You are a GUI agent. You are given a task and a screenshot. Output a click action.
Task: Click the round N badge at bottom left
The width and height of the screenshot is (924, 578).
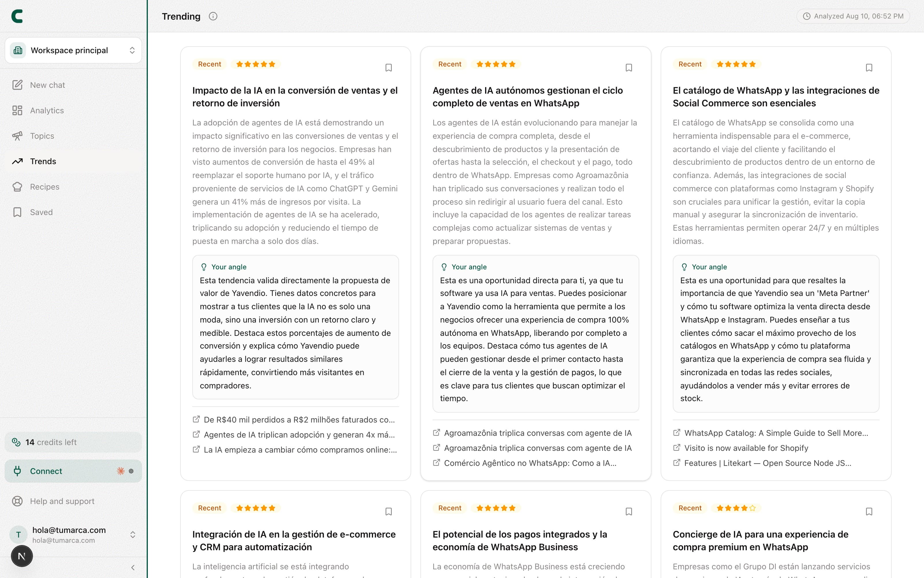click(22, 556)
